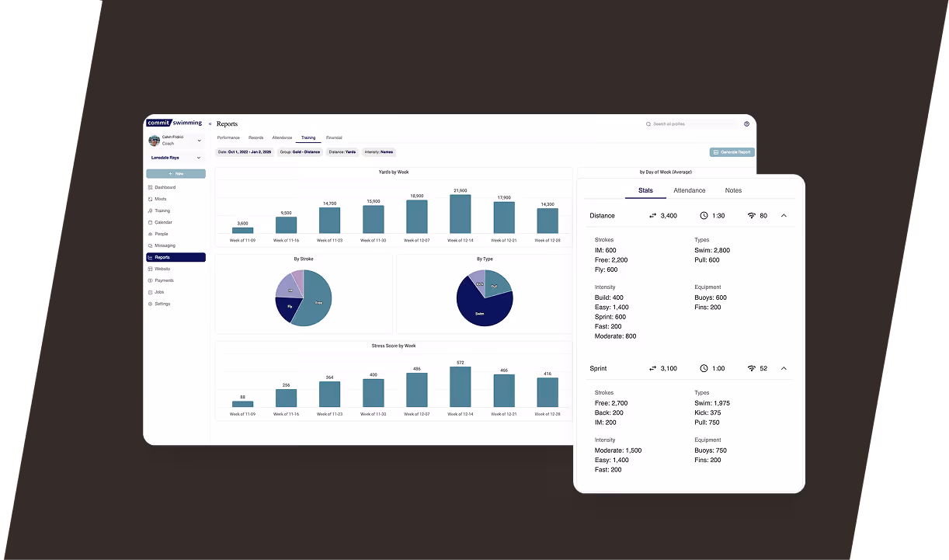Image resolution: width=949 pixels, height=560 pixels.
Task: Collapse sidebar with double-chevron icon
Action: (x=210, y=123)
